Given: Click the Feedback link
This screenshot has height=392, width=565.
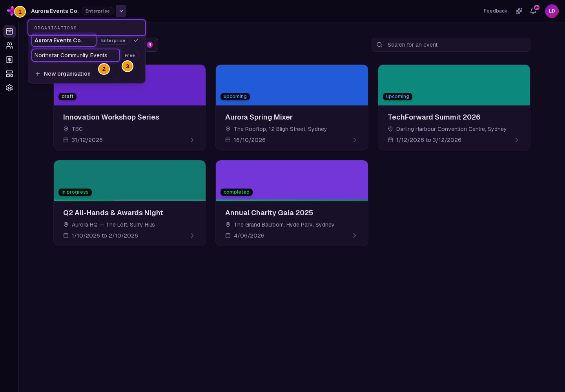Looking at the screenshot, I should point(495,11).
